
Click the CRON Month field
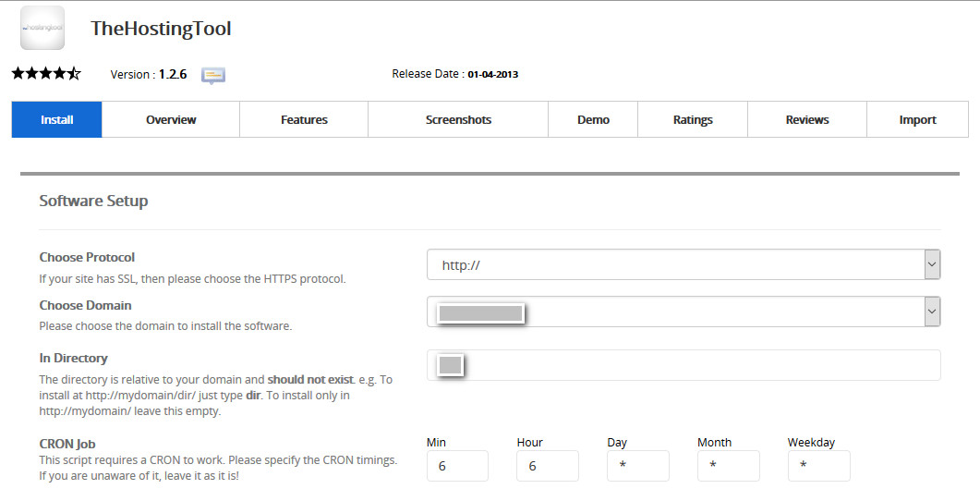(x=729, y=466)
